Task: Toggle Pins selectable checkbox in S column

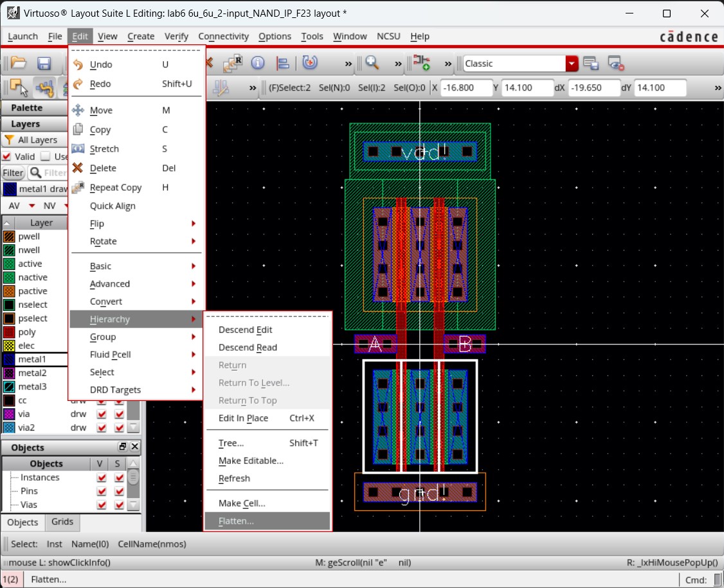Action: coord(119,491)
